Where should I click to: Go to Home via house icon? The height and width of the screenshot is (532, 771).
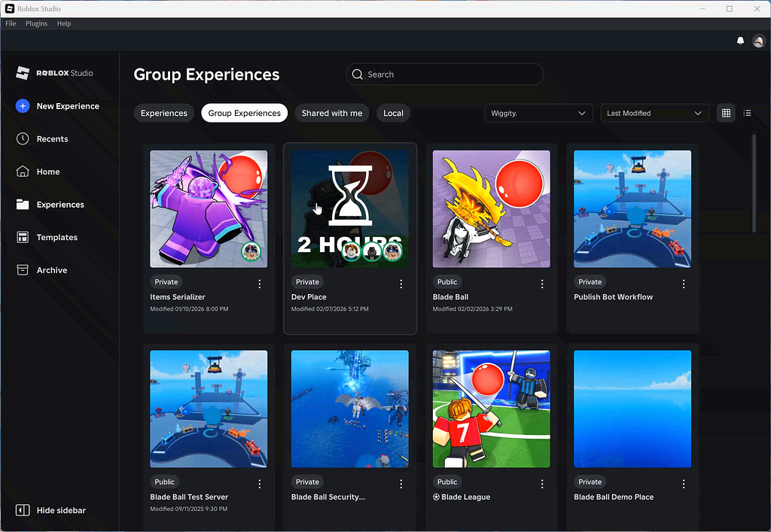(23, 172)
